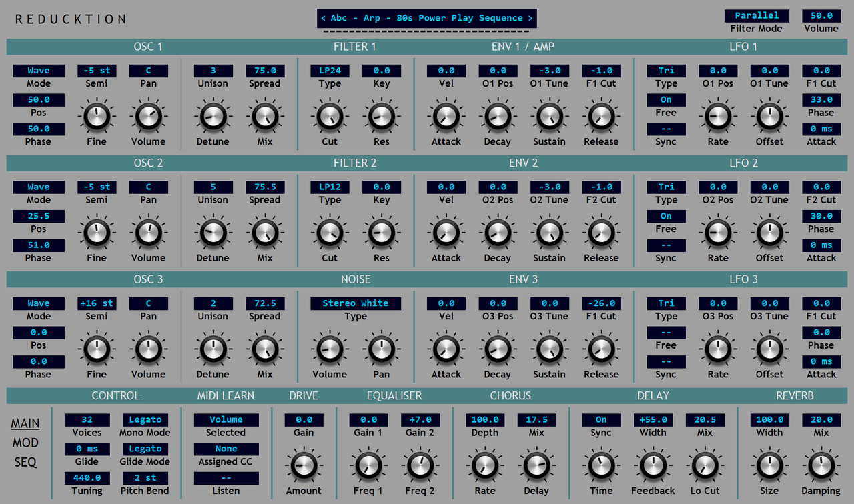Image resolution: width=854 pixels, height=504 pixels.
Task: Switch to the MOD page
Action: [25, 443]
